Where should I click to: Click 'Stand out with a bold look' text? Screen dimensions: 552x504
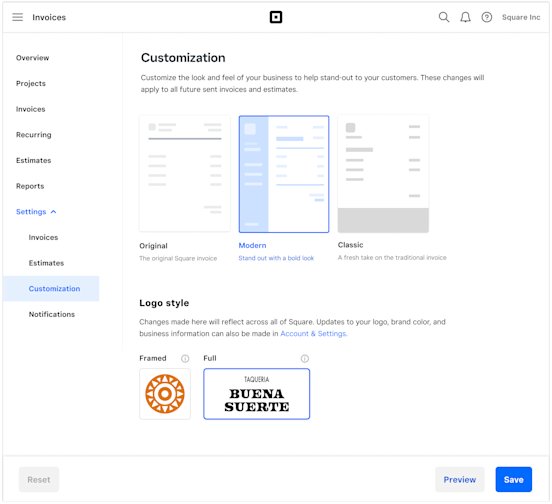(276, 258)
